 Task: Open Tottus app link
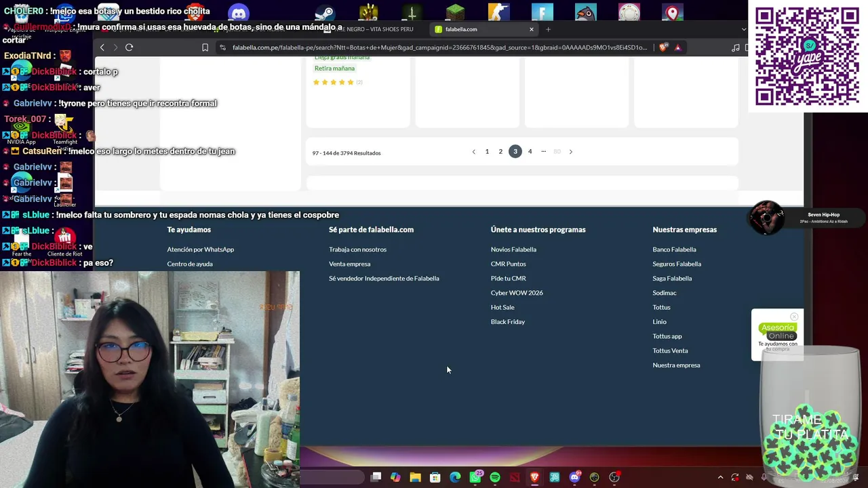point(667,336)
